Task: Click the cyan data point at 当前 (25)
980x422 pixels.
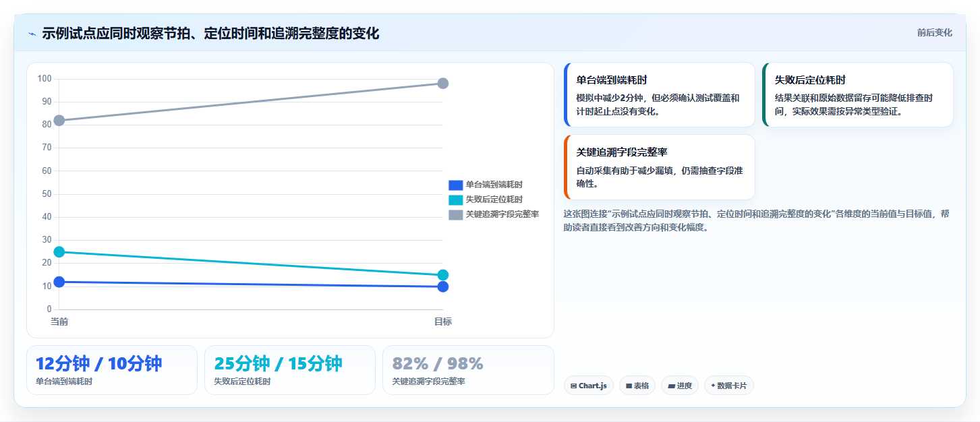Action: click(59, 252)
